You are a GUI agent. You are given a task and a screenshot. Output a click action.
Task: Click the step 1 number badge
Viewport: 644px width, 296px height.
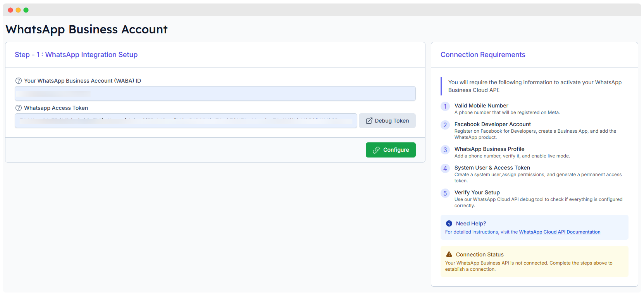point(445,106)
